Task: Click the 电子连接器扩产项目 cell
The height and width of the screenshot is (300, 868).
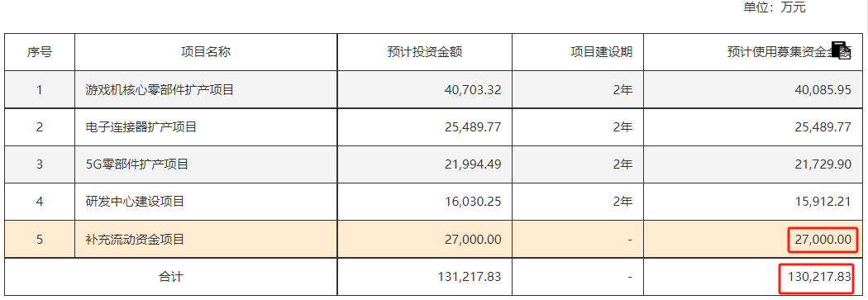Action: coord(206,127)
